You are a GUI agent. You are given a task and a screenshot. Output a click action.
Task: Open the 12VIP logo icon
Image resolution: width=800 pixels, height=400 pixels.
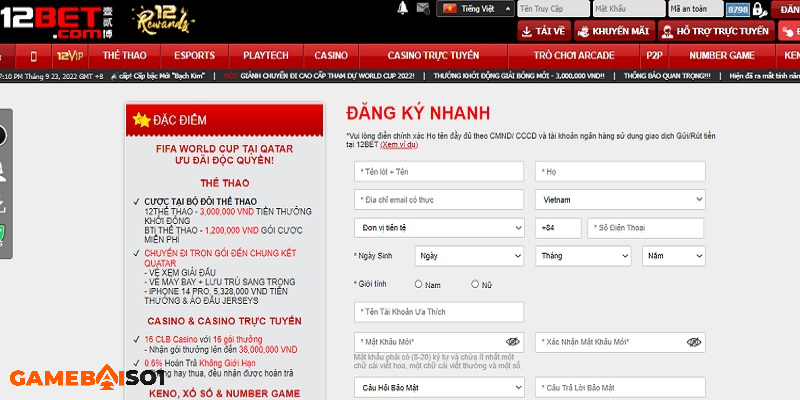(69, 54)
